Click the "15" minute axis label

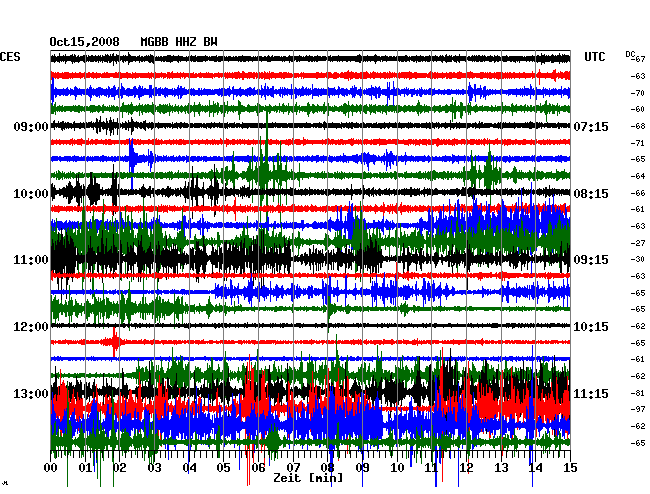[x=570, y=468]
